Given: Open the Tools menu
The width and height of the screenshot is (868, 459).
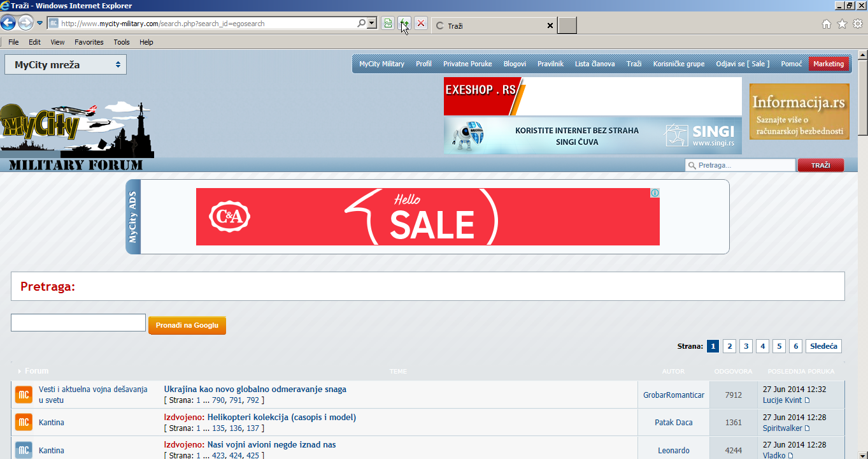Looking at the screenshot, I should coord(122,42).
